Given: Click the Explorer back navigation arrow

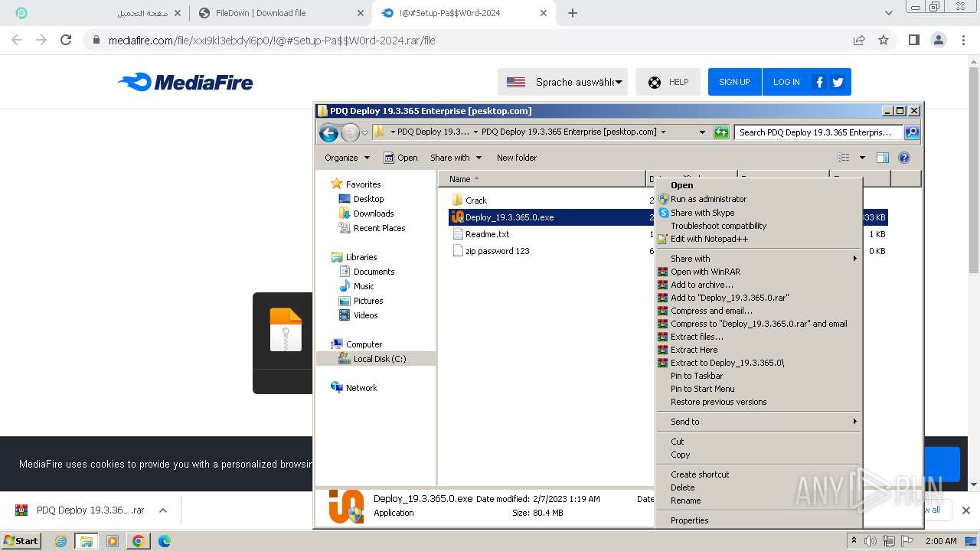Looking at the screenshot, I should point(329,132).
